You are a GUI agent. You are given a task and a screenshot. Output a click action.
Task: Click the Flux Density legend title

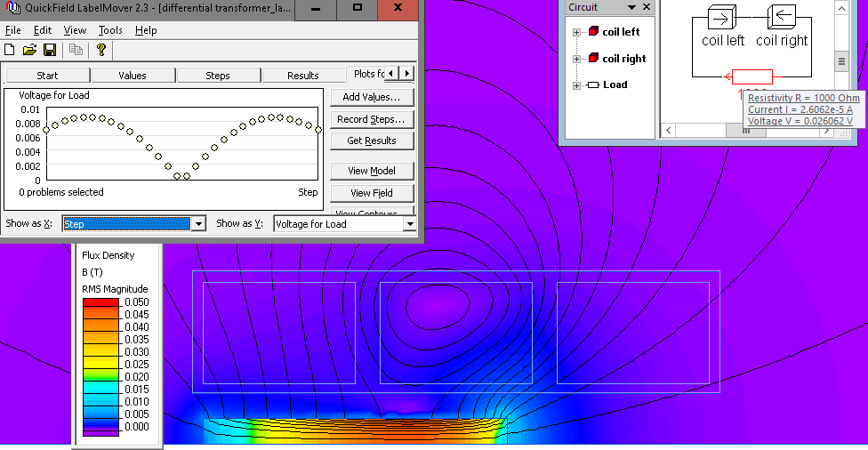click(108, 255)
